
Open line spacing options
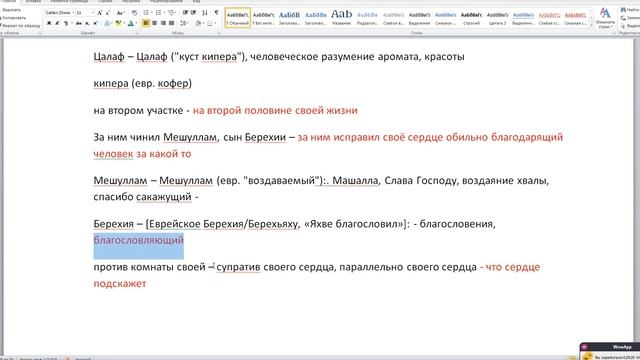tap(183, 23)
